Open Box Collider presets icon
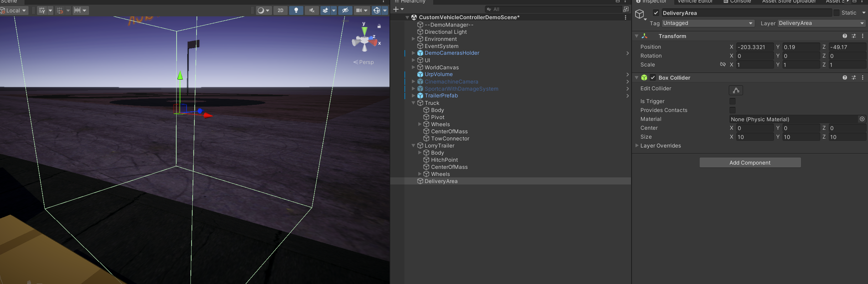This screenshot has width=868, height=284. pos(854,77)
